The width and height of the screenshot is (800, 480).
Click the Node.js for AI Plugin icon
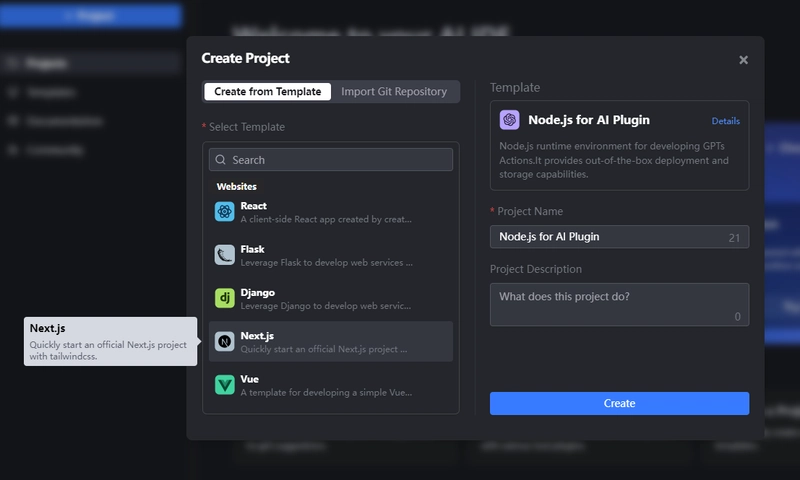[x=509, y=120]
